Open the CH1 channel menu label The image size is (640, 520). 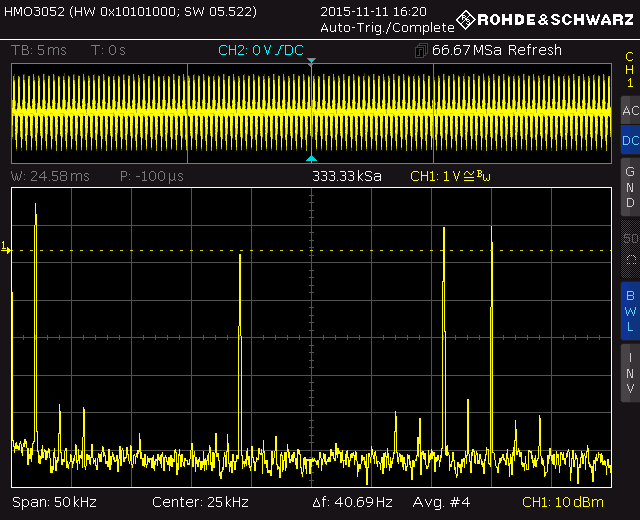pyautogui.click(x=629, y=70)
